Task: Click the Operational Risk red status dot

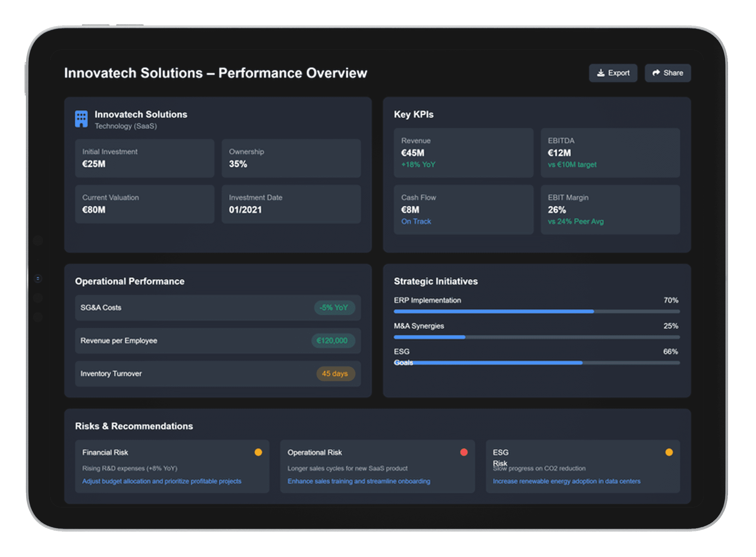Action: pos(464,452)
